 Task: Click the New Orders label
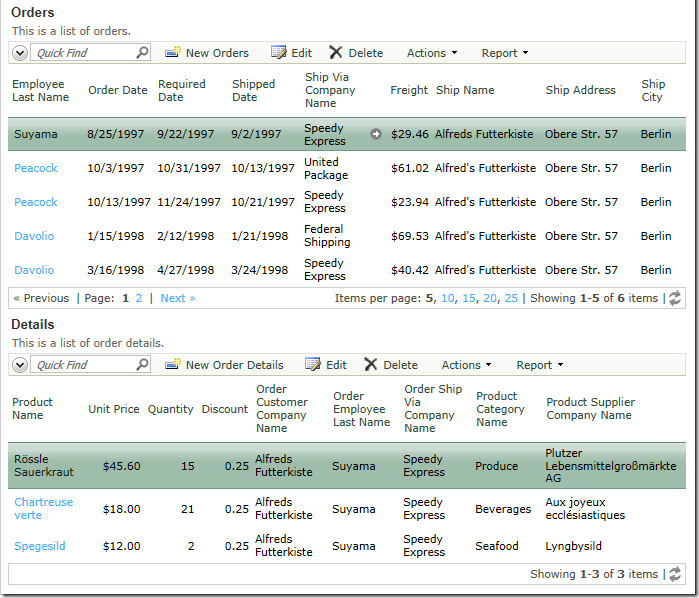217,53
